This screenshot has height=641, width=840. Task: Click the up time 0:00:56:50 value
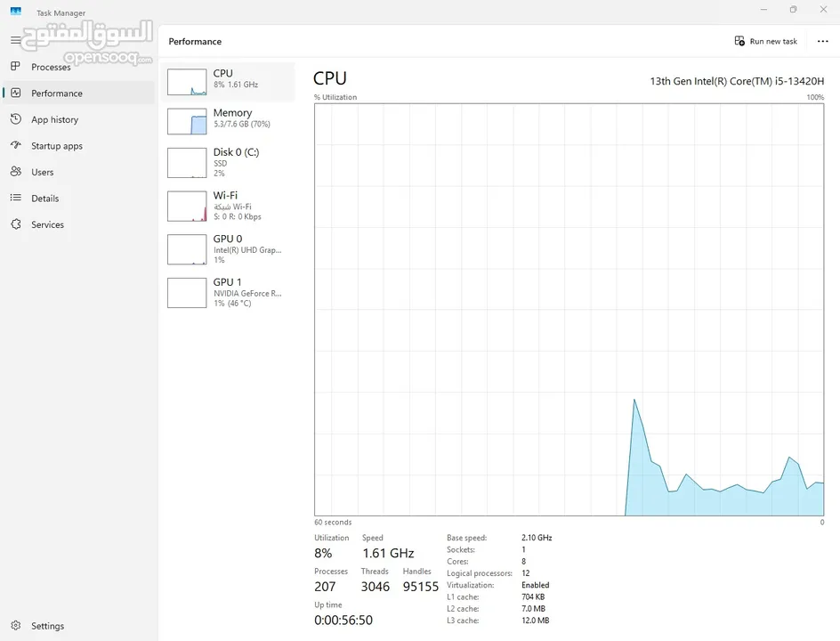click(343, 621)
